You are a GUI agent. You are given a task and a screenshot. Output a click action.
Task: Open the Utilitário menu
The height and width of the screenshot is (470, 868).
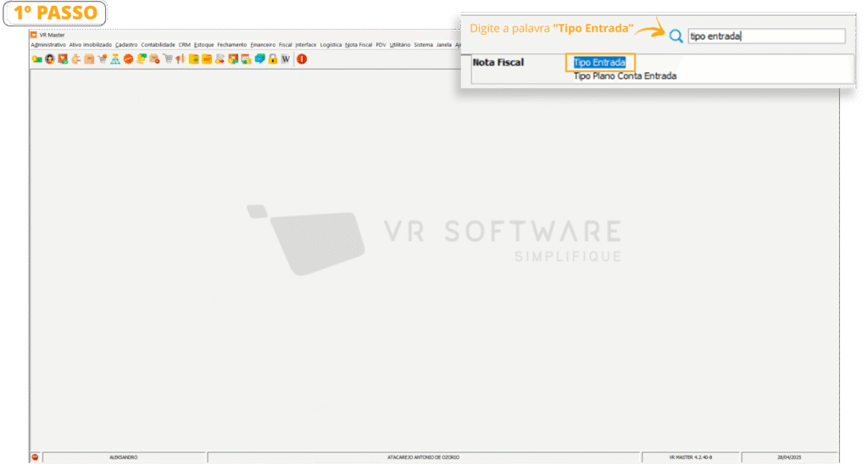click(400, 45)
